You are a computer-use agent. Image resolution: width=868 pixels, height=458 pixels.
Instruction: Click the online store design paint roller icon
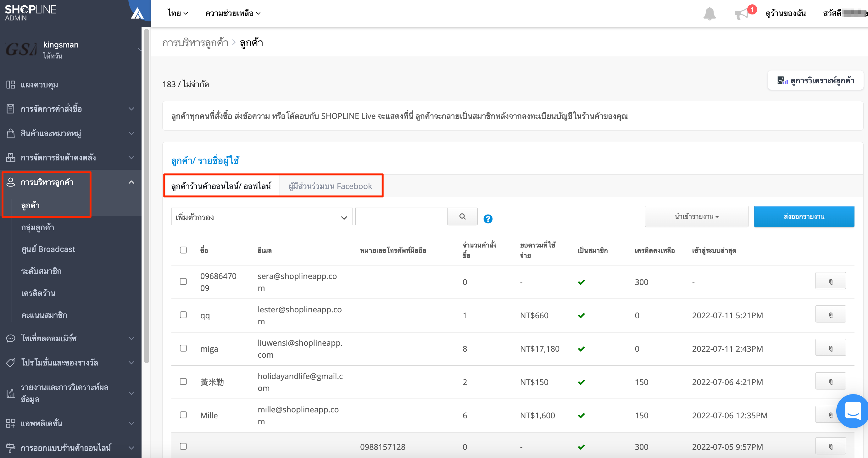(10, 448)
